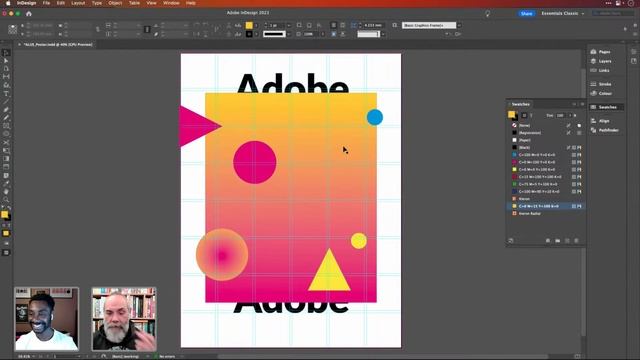Toggle formatting affects text in Swatches panel
Screen dimensions: 640x360
pos(531,116)
